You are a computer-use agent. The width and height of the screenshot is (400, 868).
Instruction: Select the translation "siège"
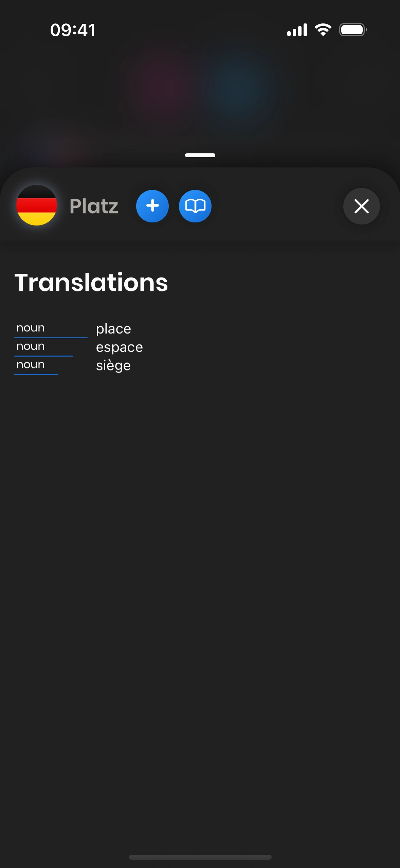point(113,366)
